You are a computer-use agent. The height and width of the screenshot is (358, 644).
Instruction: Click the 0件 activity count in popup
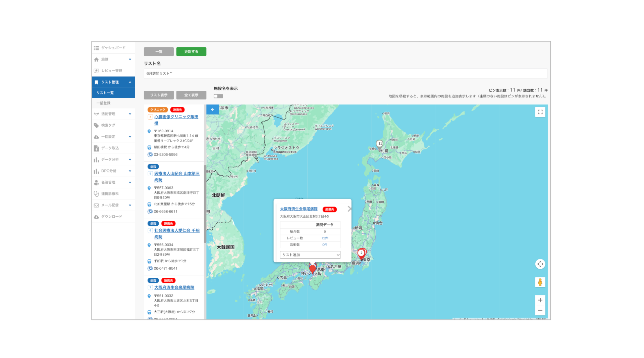click(x=325, y=245)
